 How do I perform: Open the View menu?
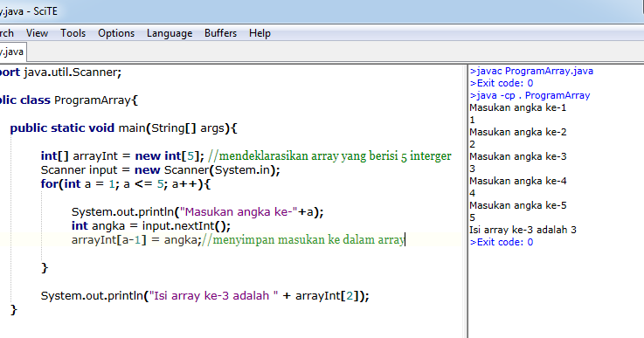point(37,33)
